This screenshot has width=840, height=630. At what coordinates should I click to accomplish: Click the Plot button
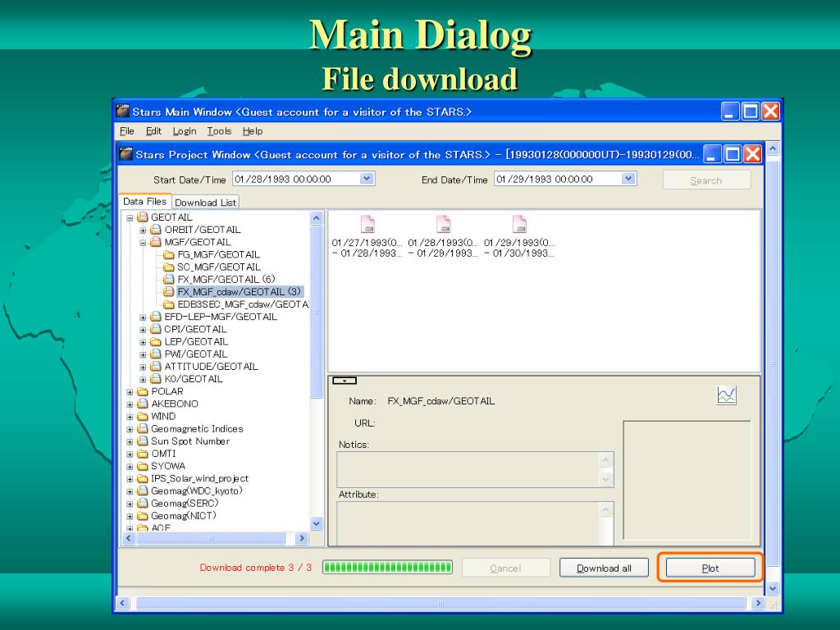pos(710,568)
